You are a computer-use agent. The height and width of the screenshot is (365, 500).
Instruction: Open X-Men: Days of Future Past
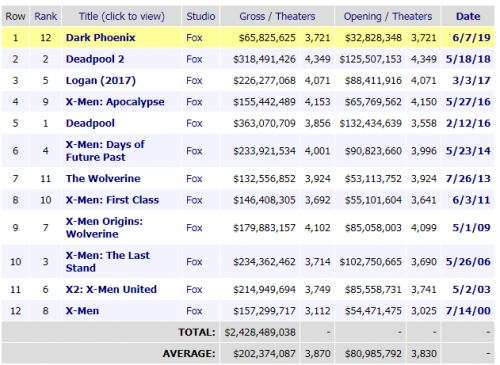105,151
